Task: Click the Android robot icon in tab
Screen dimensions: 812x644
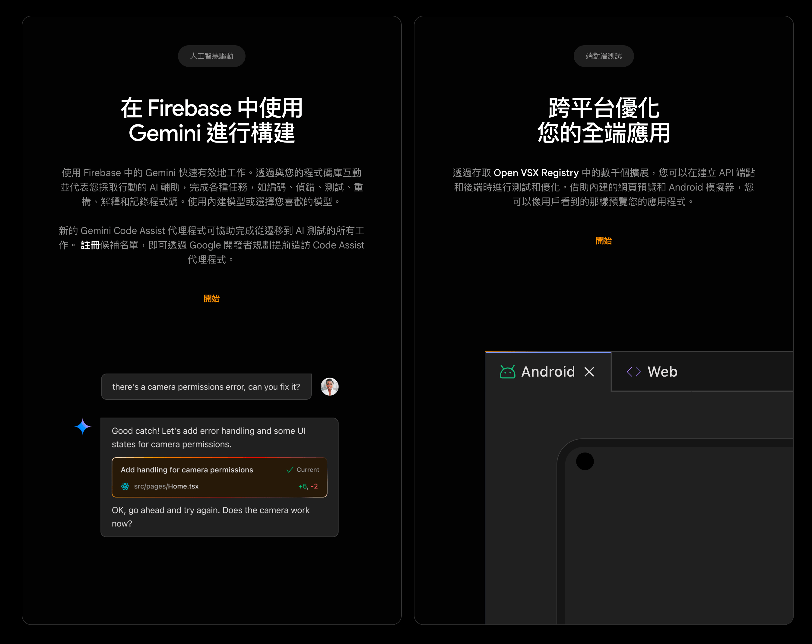Action: click(507, 372)
